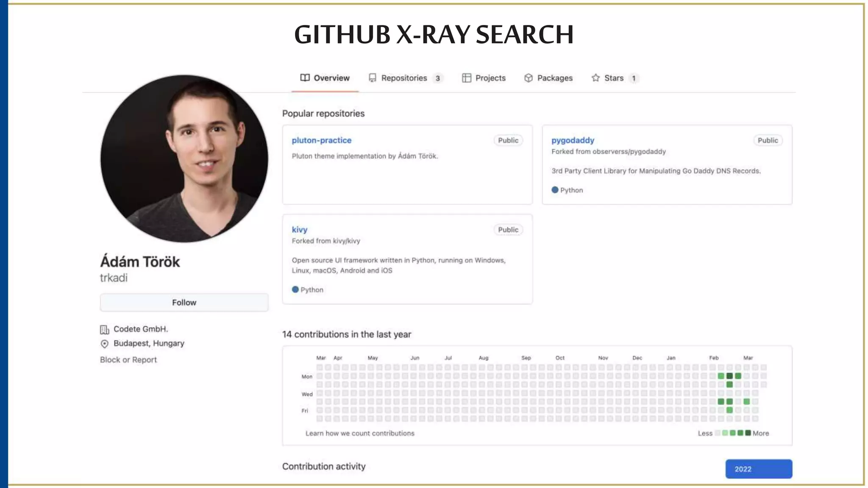Click the username trkadi

[114, 278]
